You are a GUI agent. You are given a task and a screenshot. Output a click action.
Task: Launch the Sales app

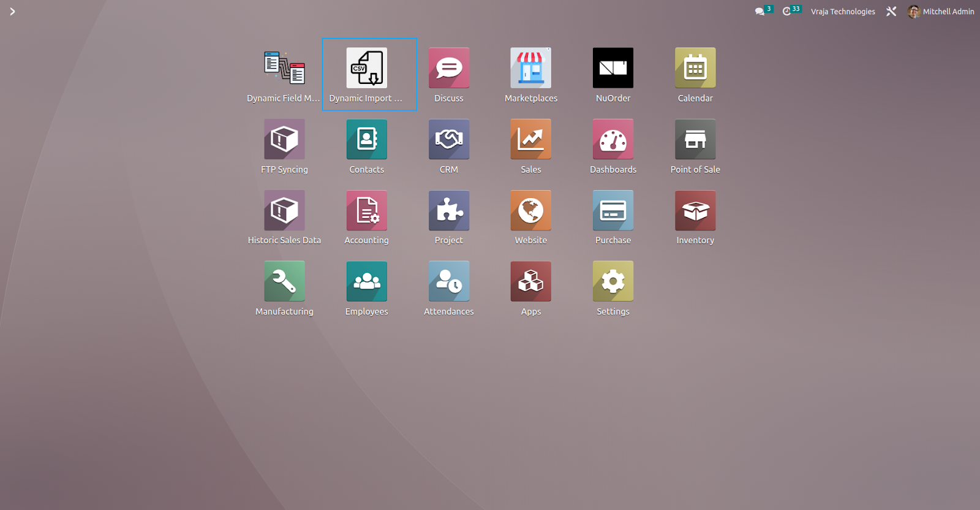point(530,139)
